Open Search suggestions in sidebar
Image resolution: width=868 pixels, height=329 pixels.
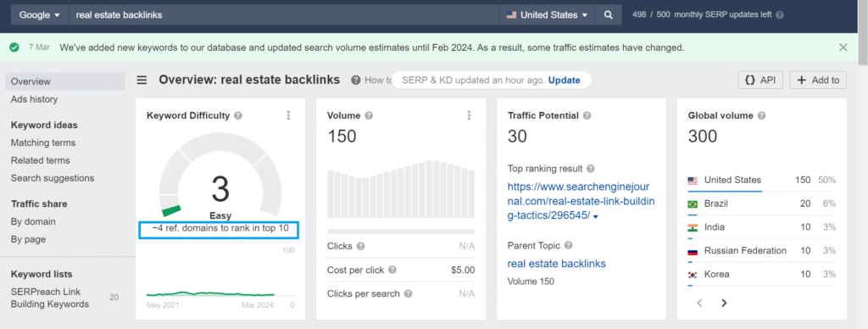[53, 178]
